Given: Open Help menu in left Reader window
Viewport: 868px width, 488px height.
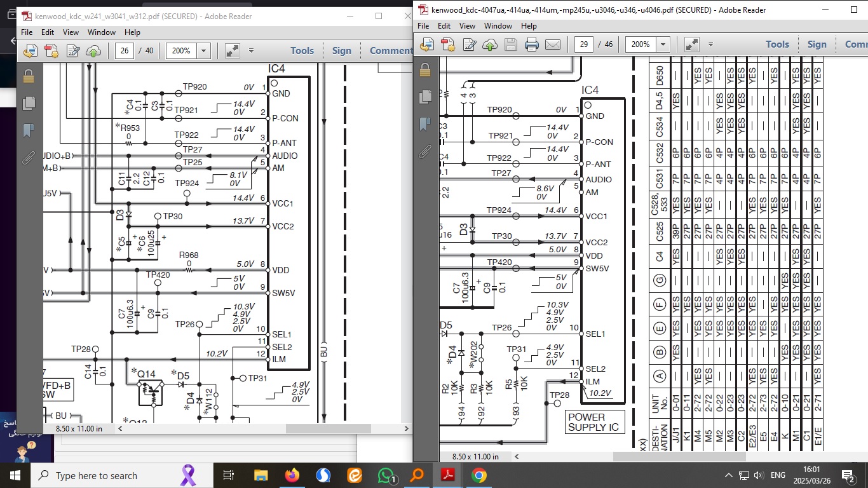Looking at the screenshot, I should point(132,32).
